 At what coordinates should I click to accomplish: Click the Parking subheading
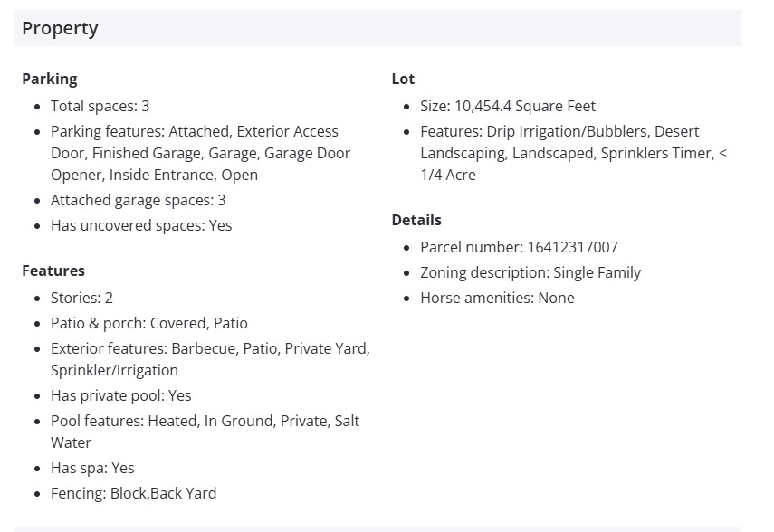[50, 79]
